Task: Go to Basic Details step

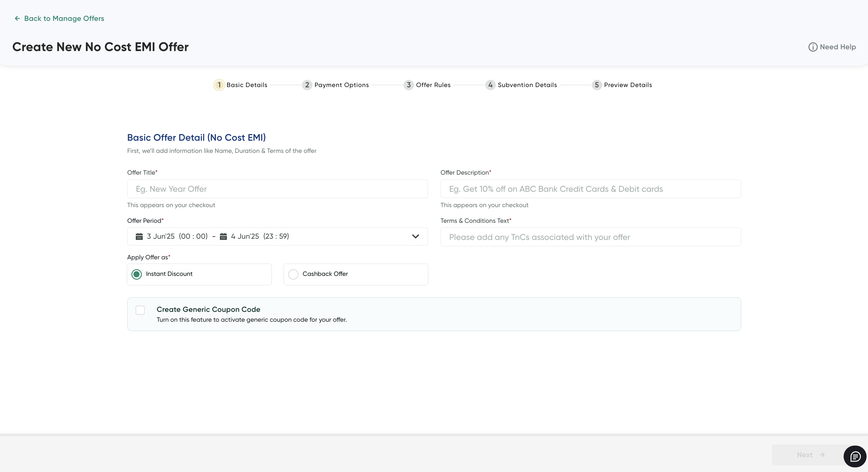Action: coord(247,85)
